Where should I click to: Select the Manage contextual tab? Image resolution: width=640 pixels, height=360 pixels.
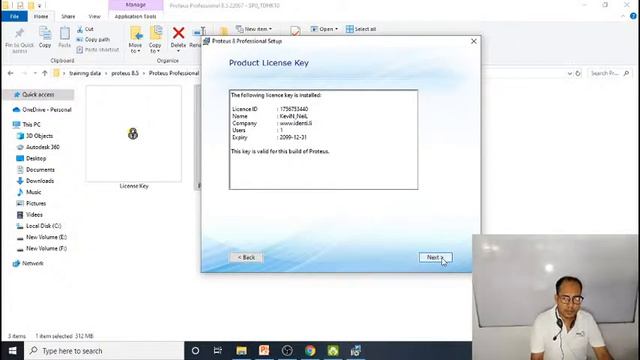point(136,5)
